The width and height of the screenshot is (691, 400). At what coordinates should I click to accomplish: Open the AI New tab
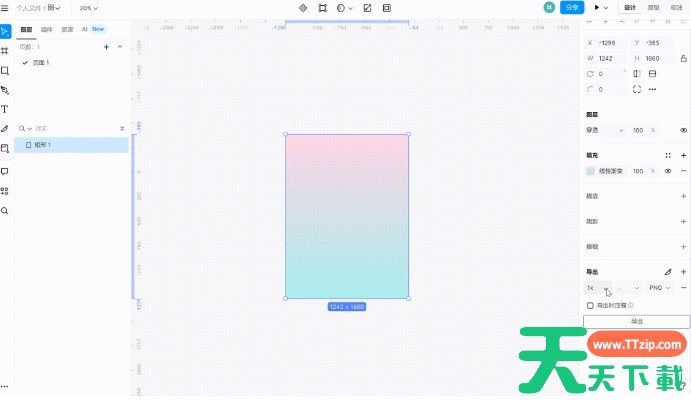93,29
